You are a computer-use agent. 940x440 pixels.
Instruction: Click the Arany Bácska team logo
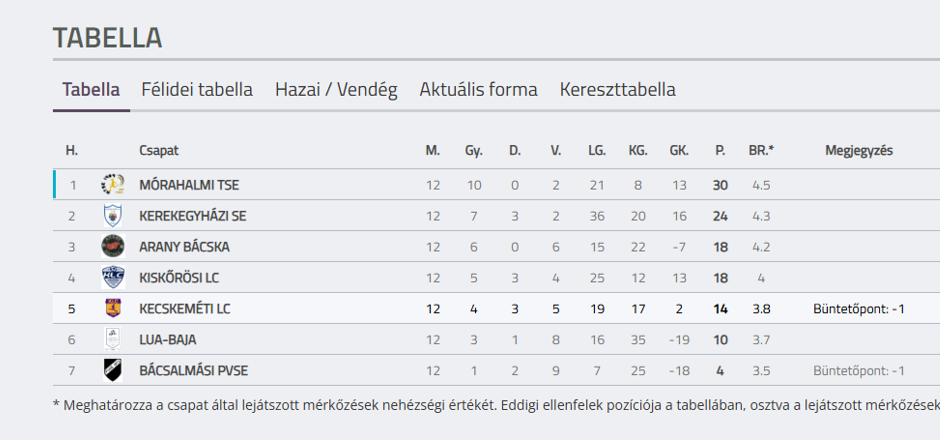click(112, 246)
